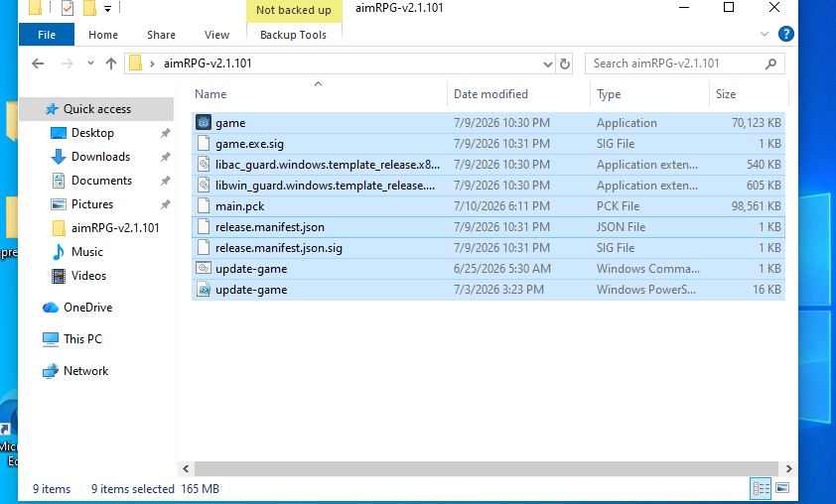Unpin Pictures using its pin icon
836x504 pixels.
click(166, 204)
